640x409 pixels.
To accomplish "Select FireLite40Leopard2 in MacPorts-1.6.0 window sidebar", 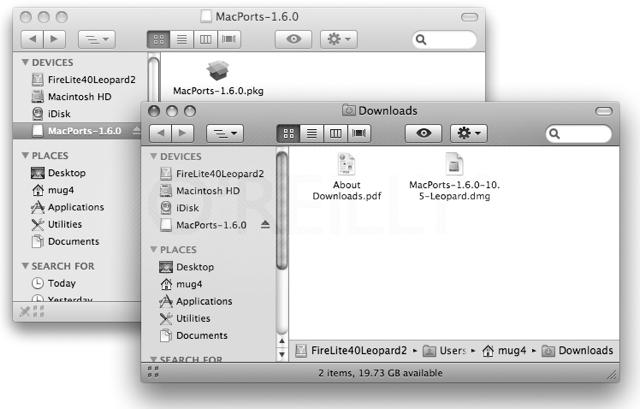I will (x=83, y=80).
